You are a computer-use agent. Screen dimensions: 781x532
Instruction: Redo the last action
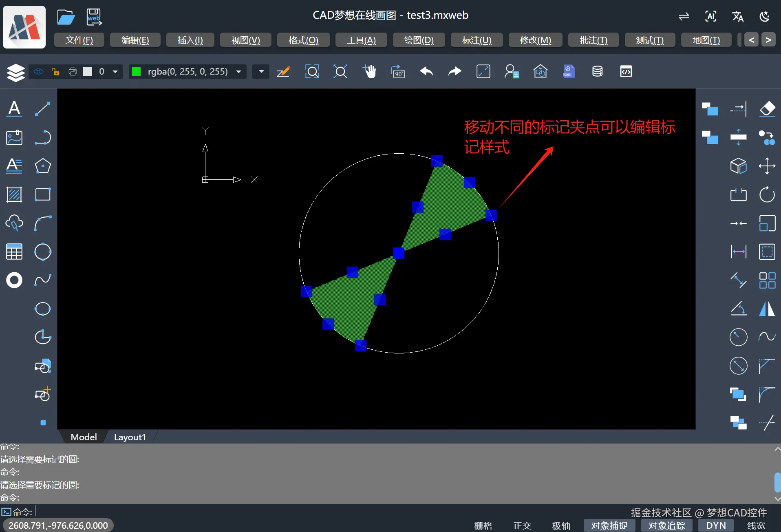click(x=454, y=72)
